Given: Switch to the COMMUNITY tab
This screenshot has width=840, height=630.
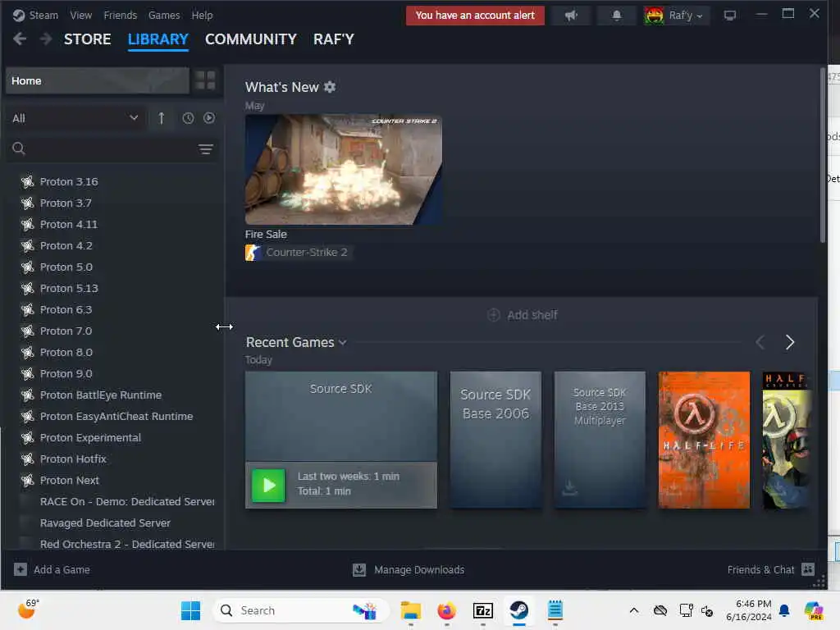Looking at the screenshot, I should point(251,39).
